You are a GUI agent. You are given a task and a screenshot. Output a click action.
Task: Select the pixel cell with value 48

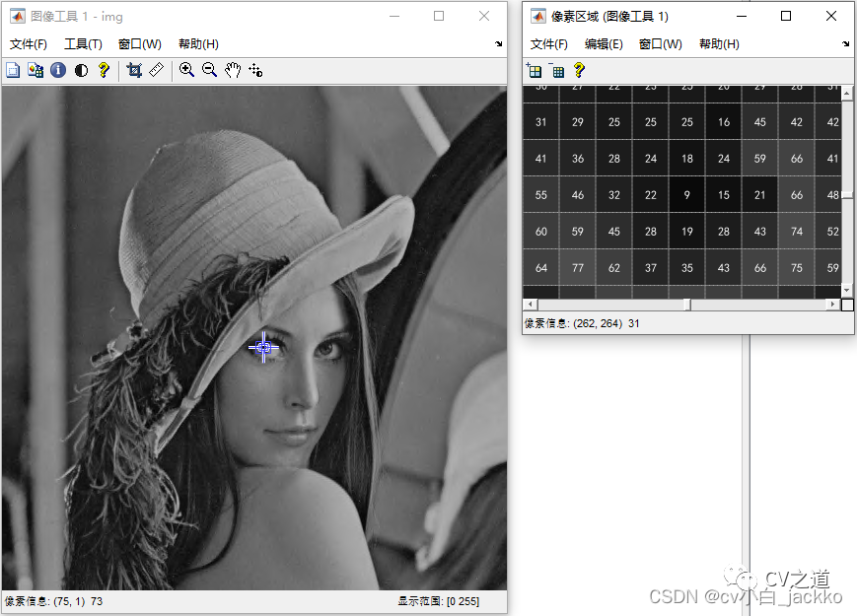[x=828, y=195]
